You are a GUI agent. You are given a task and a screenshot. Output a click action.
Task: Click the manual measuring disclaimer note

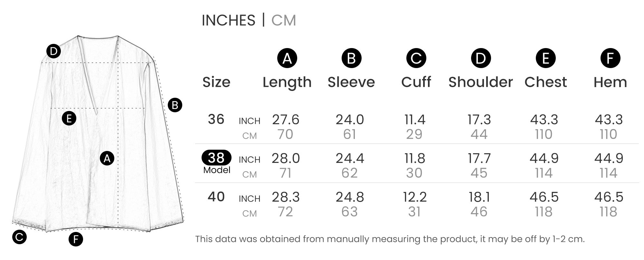click(390, 239)
